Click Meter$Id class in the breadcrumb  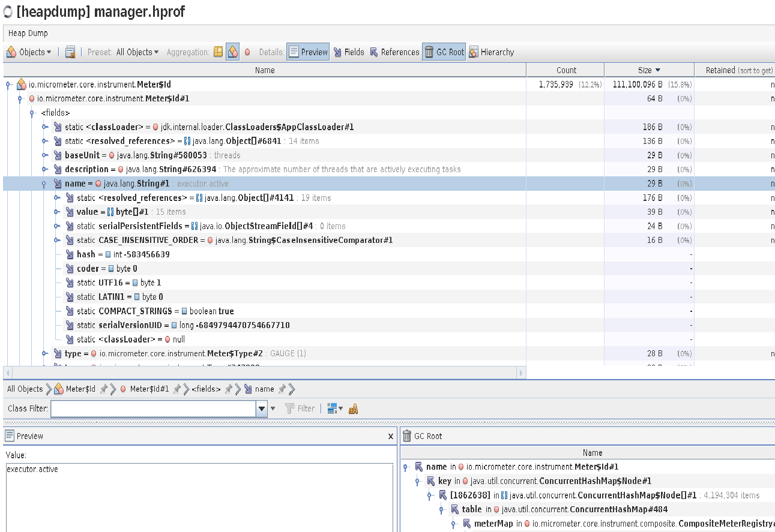[x=74, y=389]
